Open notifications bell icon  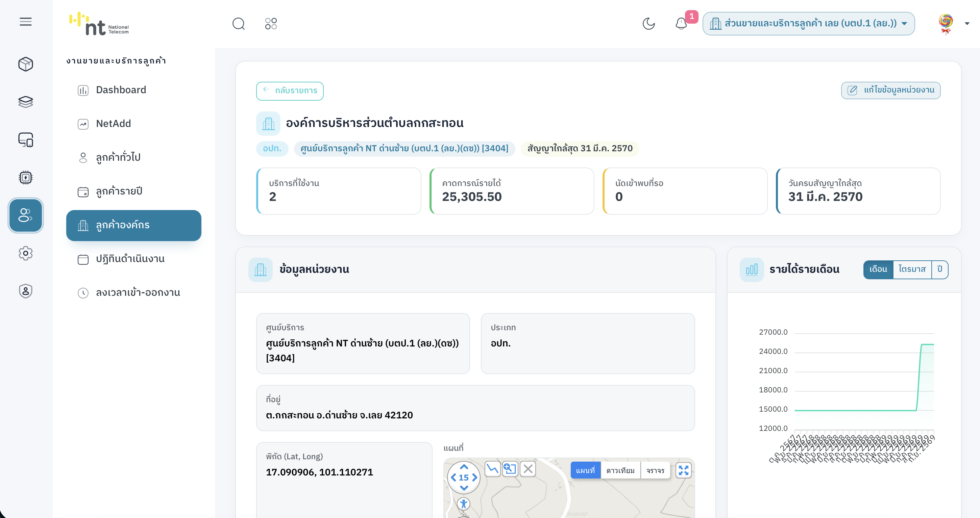pos(681,24)
